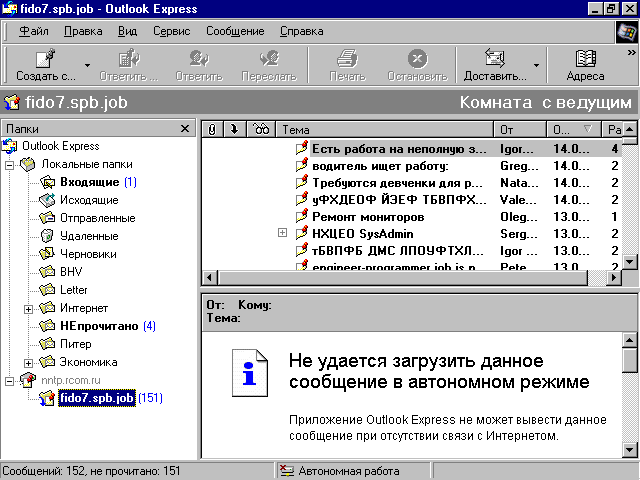This screenshot has height=480, width=640.
Task: Click the Печать printer icon
Action: click(347, 59)
